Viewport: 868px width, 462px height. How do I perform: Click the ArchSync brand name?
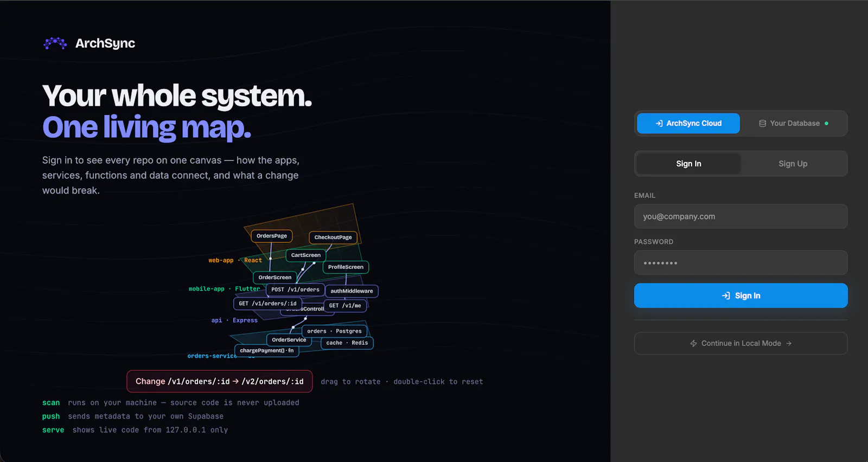click(105, 43)
